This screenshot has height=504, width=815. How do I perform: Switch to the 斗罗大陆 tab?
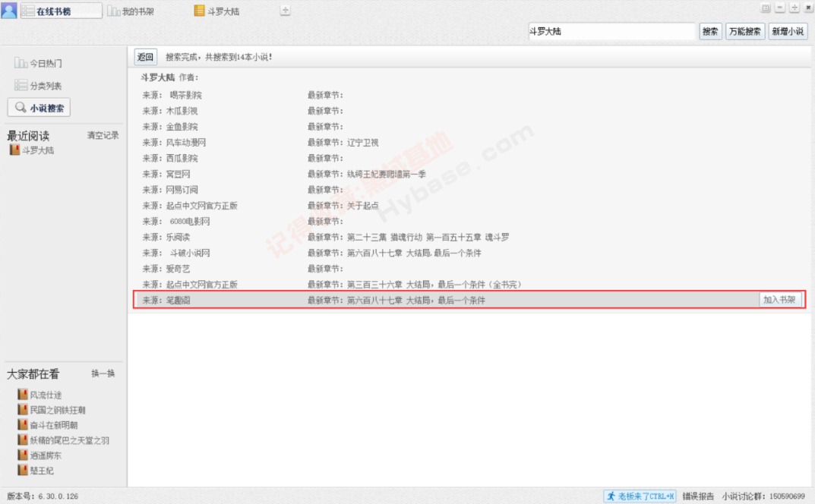[x=216, y=11]
